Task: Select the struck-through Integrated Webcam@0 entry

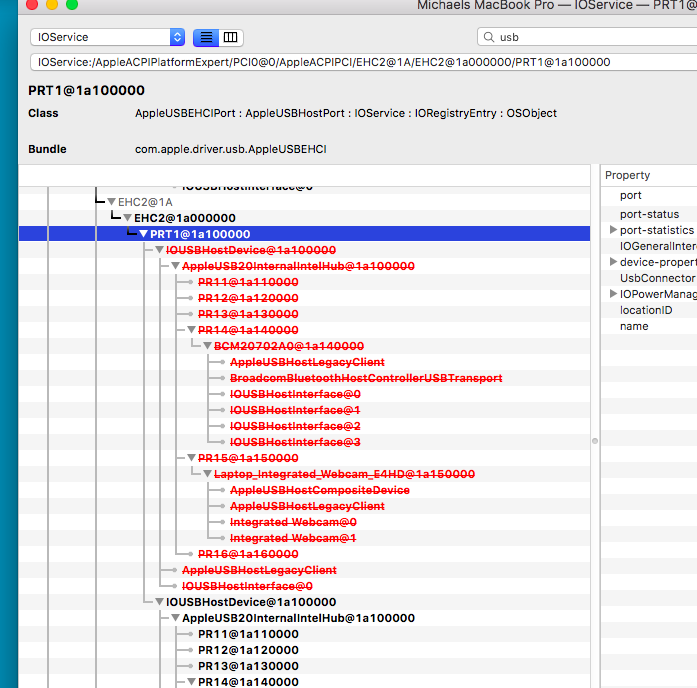Action: [293, 522]
